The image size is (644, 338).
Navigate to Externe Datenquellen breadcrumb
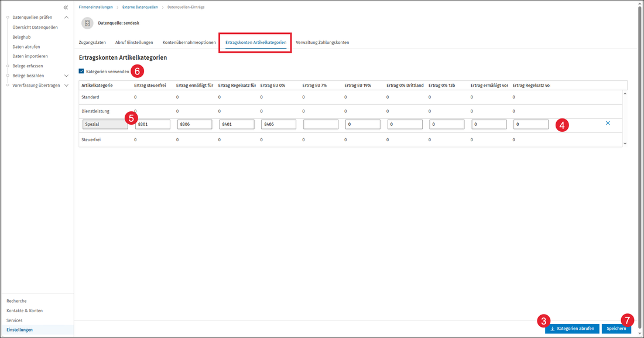coord(140,8)
